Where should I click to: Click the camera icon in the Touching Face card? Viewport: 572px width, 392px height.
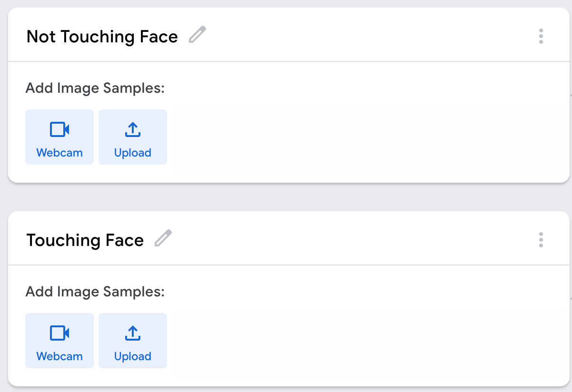(59, 333)
